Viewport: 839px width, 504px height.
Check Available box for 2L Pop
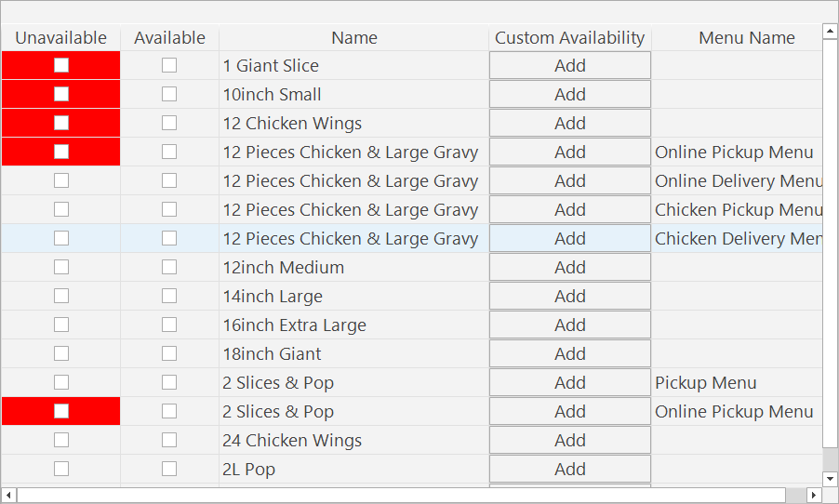pyautogui.click(x=169, y=469)
